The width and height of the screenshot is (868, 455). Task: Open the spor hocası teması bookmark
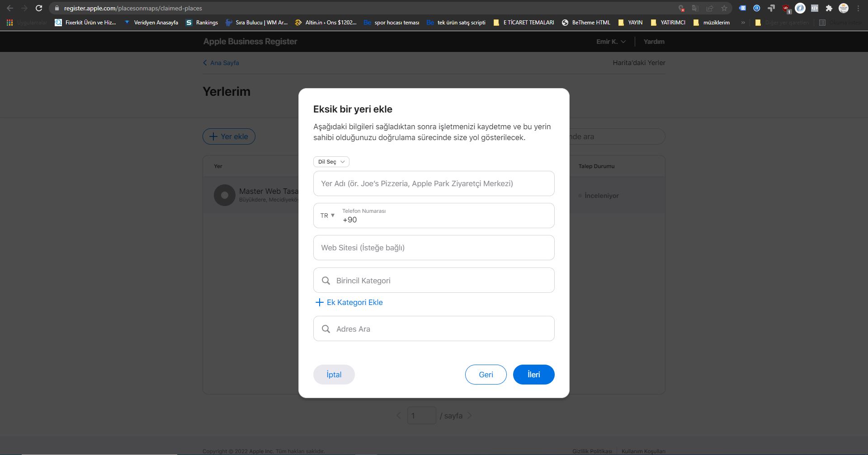[392, 22]
